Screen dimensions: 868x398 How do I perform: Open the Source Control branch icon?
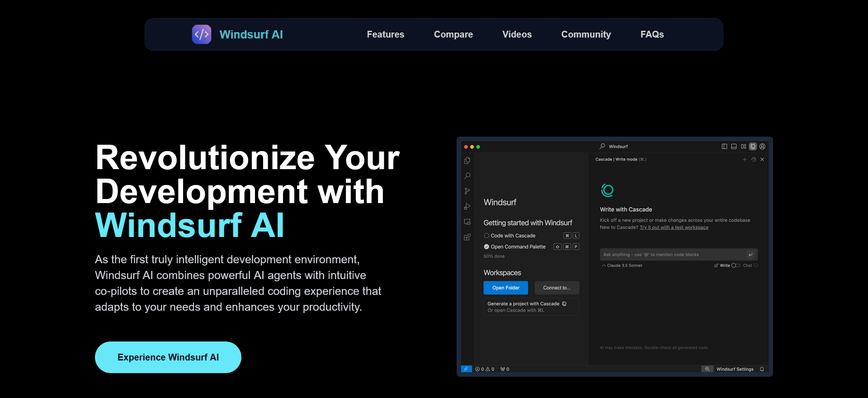click(x=467, y=191)
